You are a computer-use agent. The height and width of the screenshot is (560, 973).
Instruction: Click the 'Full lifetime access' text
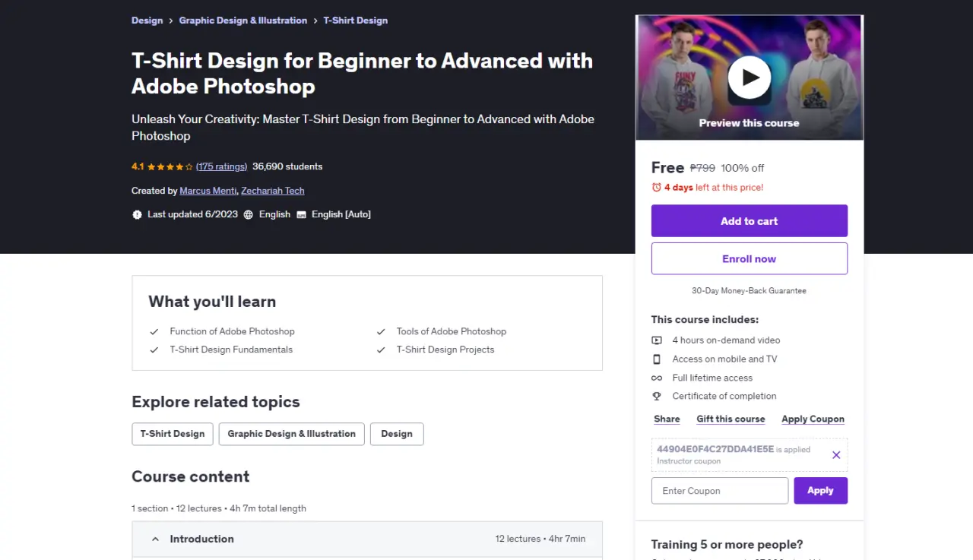pyautogui.click(x=712, y=378)
